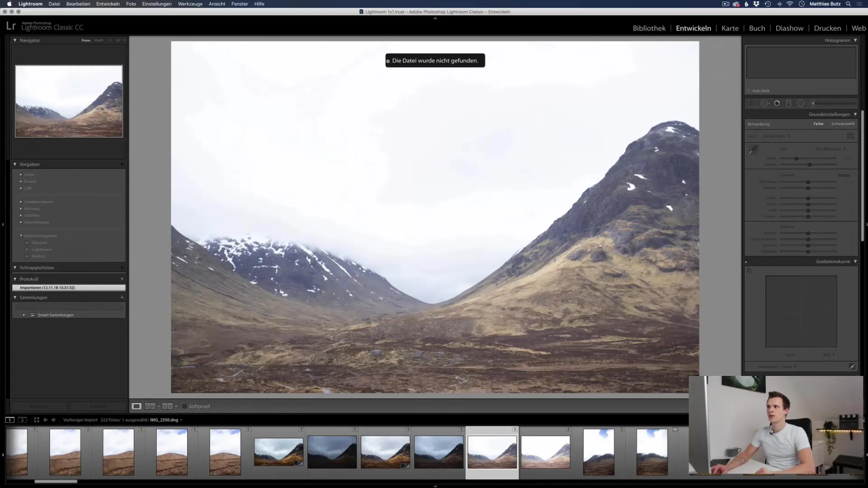This screenshot has height=488, width=868.
Task: Select Importieren (12.11.18 15:31:32) history step
Action: coord(69,287)
